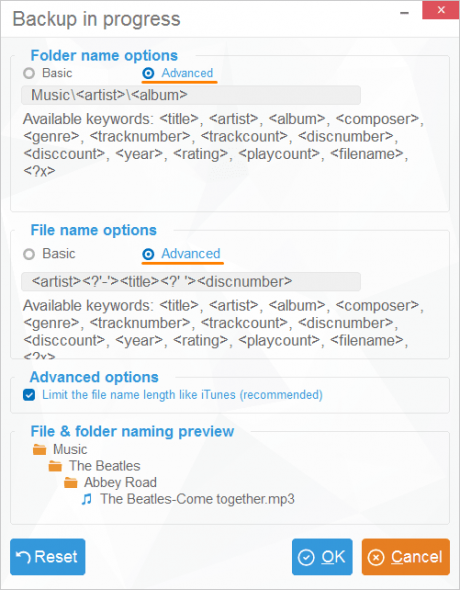Viewport: 460px width, 590px height.
Task: Click the Reset button
Action: (x=48, y=557)
